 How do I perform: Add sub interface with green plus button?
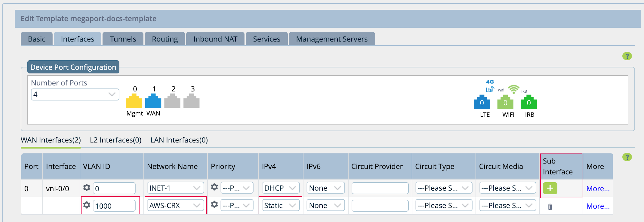(550, 188)
